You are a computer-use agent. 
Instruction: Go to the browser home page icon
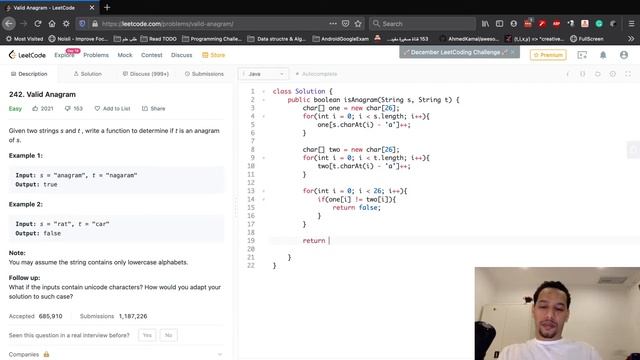tap(52, 24)
